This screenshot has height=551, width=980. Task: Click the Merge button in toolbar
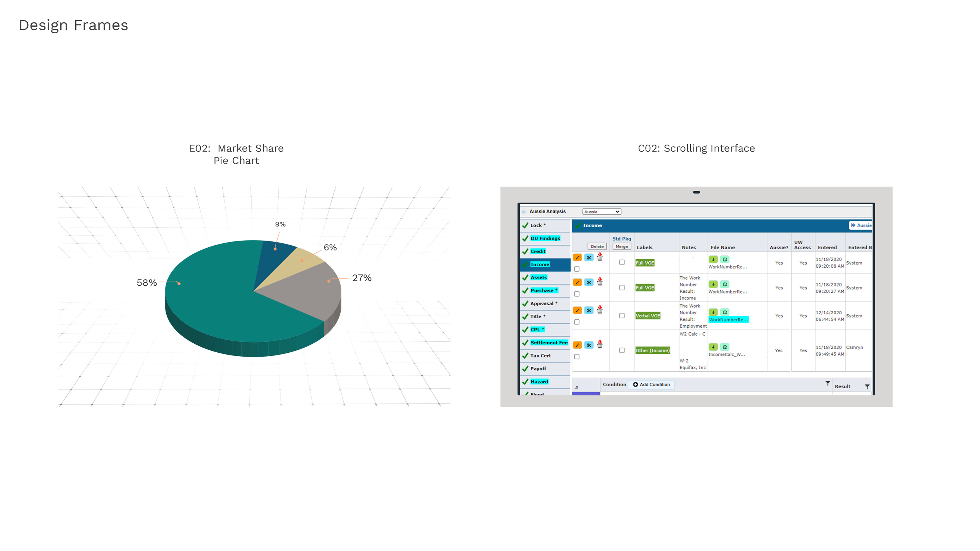tap(621, 246)
